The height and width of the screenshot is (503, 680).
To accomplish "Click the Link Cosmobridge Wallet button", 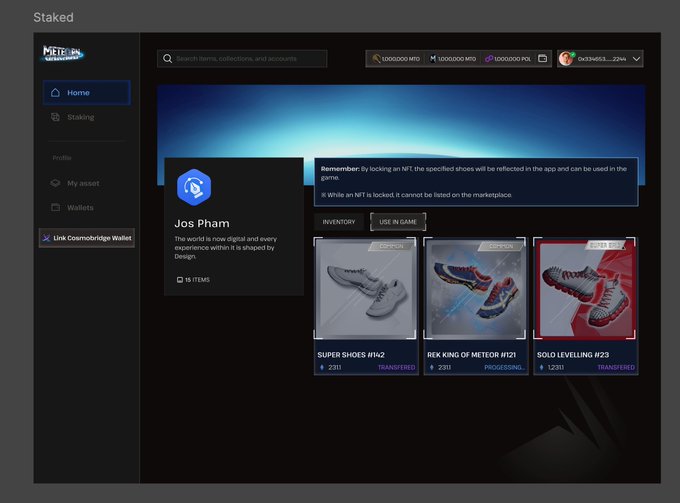I will pyautogui.click(x=86, y=237).
